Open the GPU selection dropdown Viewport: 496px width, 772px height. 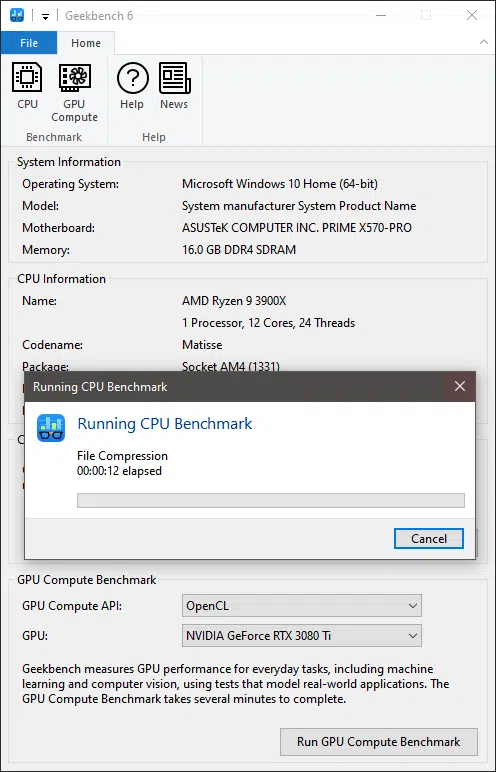301,636
